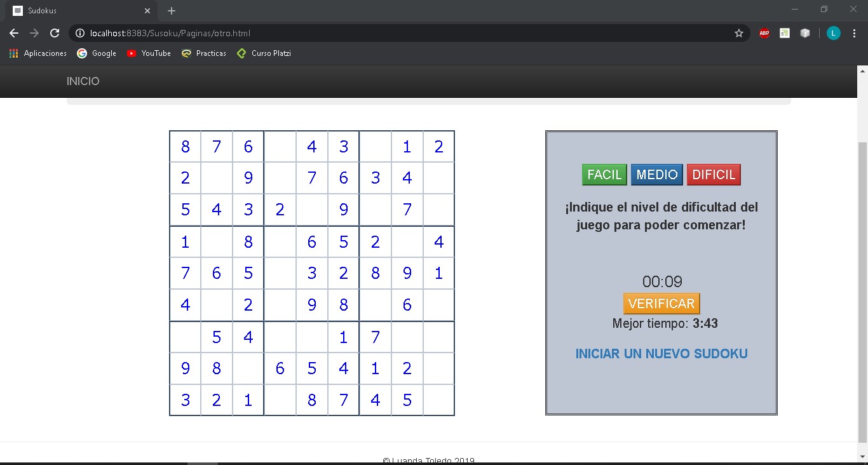The width and height of the screenshot is (868, 465).
Task: Select an empty Sudoku cell in the top row
Action: pyautogui.click(x=280, y=146)
